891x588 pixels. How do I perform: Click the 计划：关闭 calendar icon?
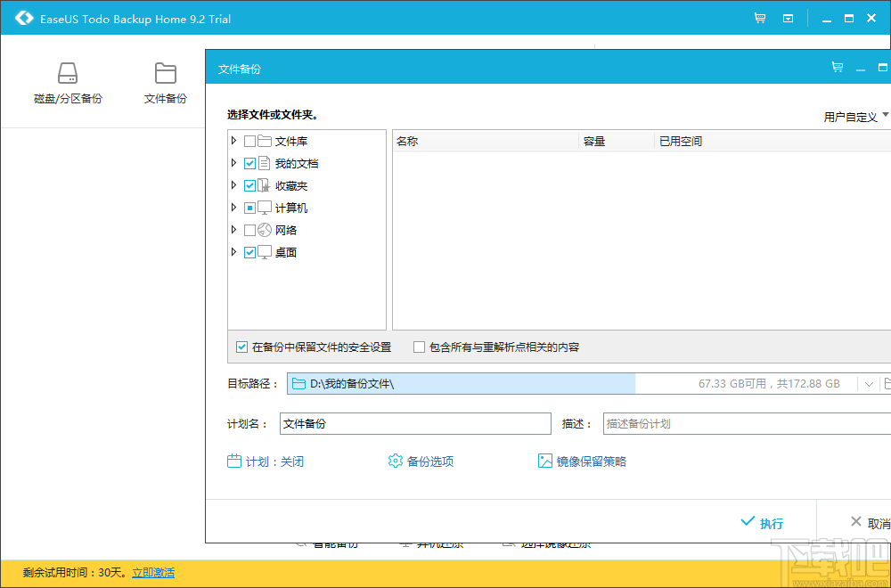point(234,461)
